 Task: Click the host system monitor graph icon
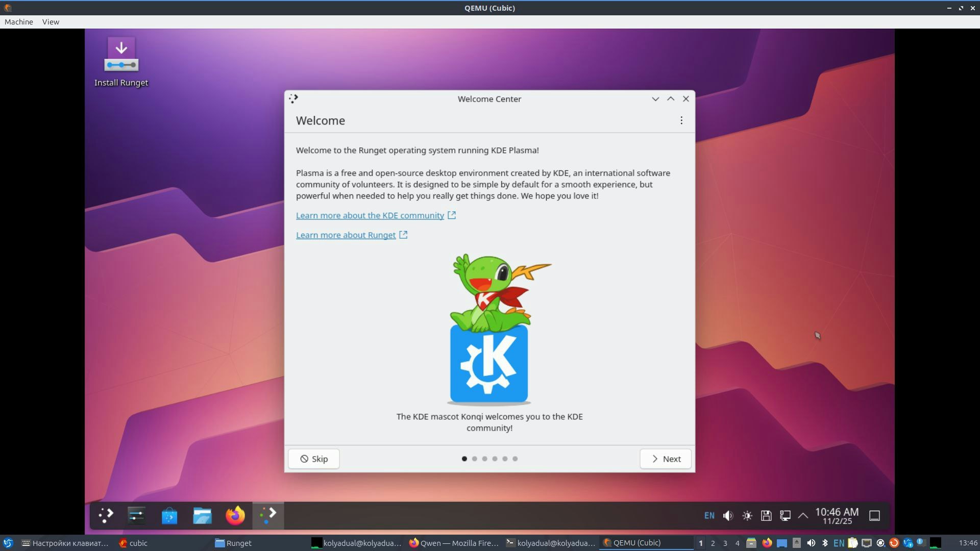click(936, 543)
